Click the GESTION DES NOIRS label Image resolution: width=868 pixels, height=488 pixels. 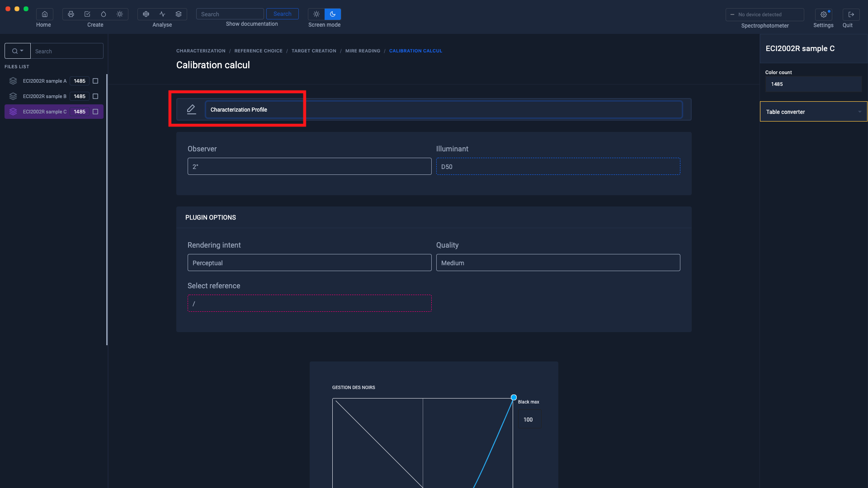point(354,387)
